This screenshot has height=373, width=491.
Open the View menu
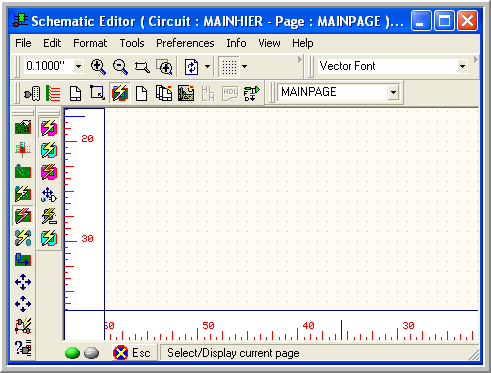click(269, 43)
